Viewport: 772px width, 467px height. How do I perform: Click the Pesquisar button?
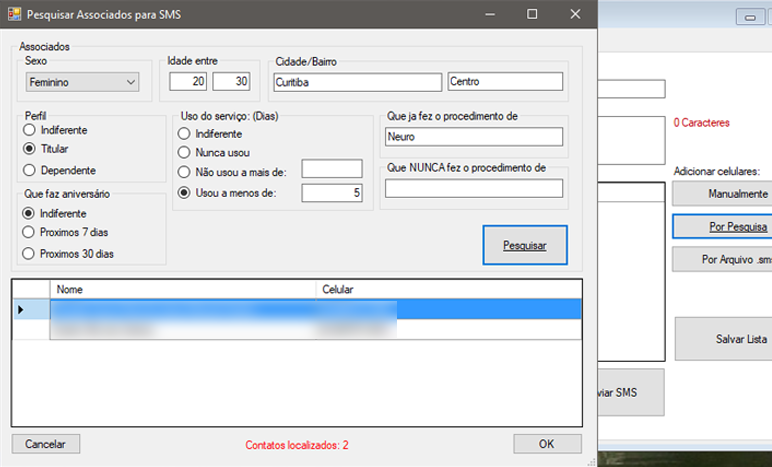coord(524,244)
